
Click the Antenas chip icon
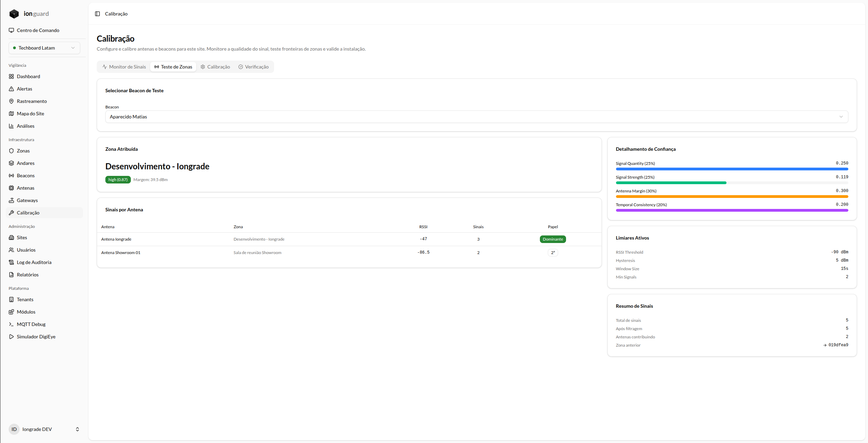(x=11, y=188)
